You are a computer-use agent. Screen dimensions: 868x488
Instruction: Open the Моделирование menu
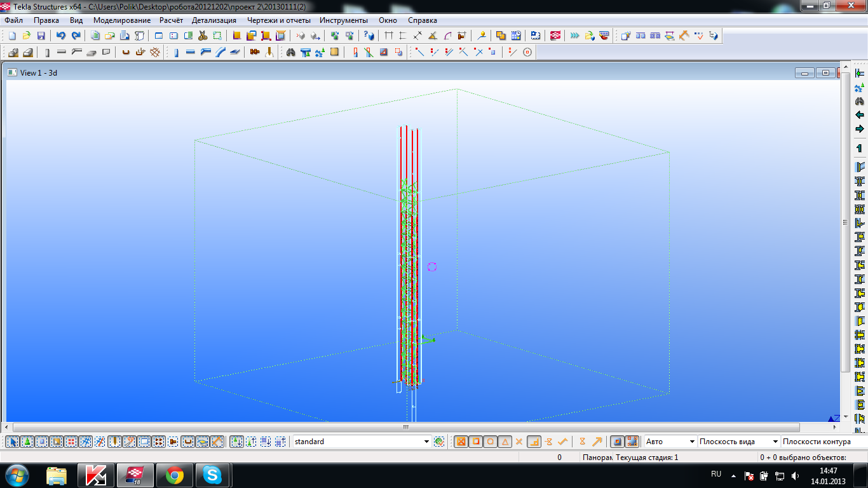coord(121,20)
